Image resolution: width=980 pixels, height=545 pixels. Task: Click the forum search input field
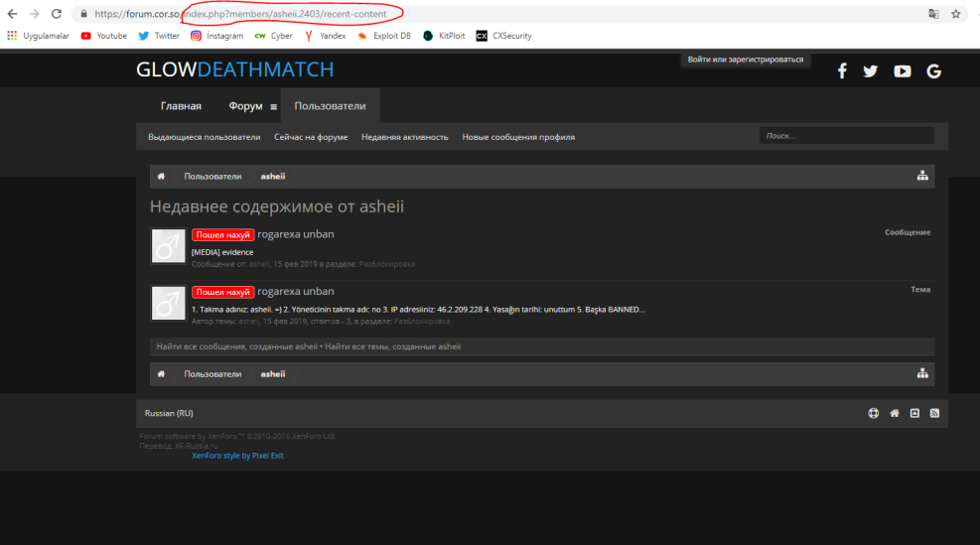846,136
